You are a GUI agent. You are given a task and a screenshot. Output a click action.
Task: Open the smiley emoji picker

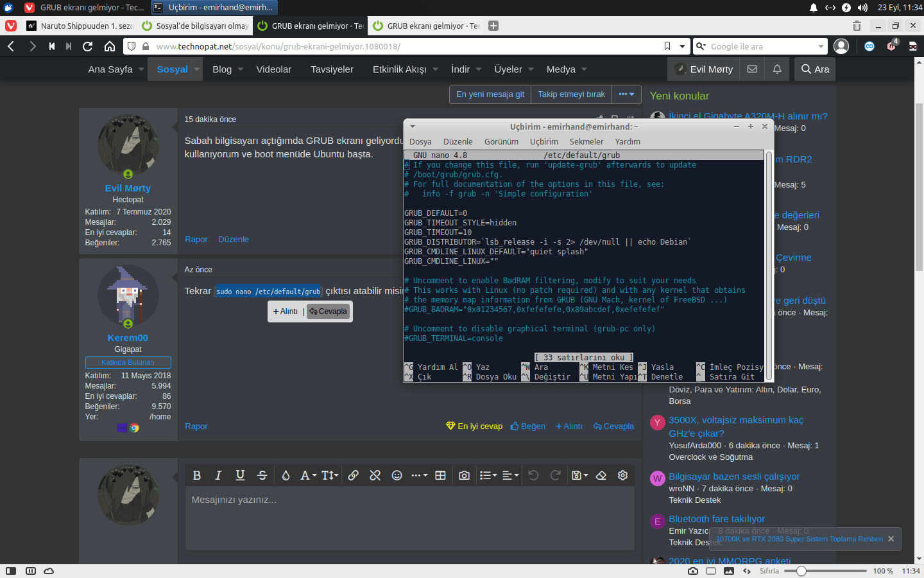[x=397, y=475]
